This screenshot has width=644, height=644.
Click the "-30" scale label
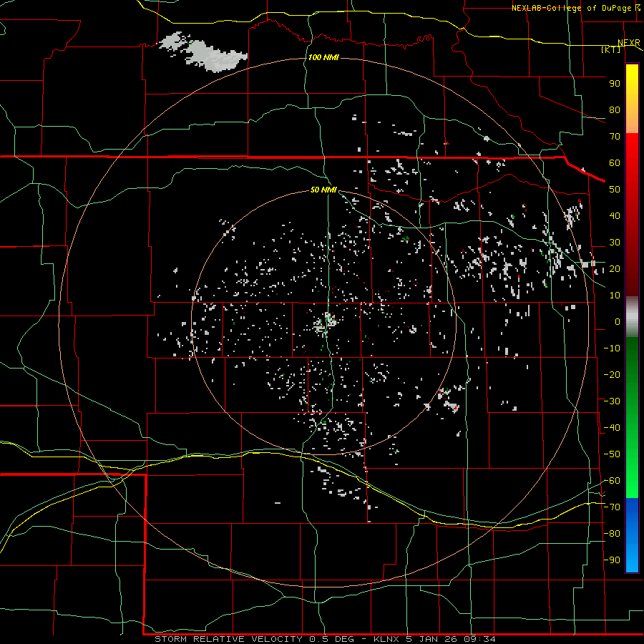click(612, 401)
